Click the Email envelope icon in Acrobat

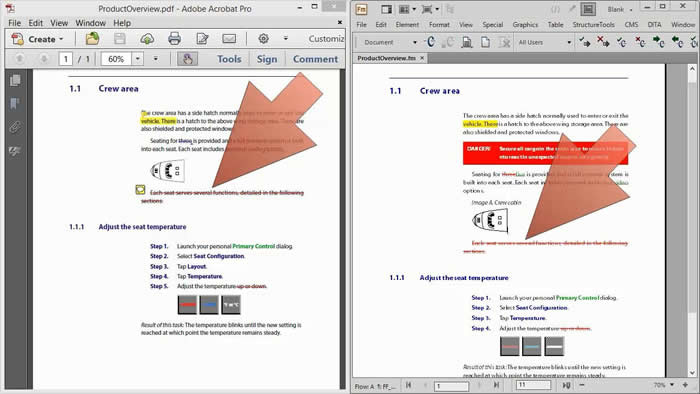[229, 39]
